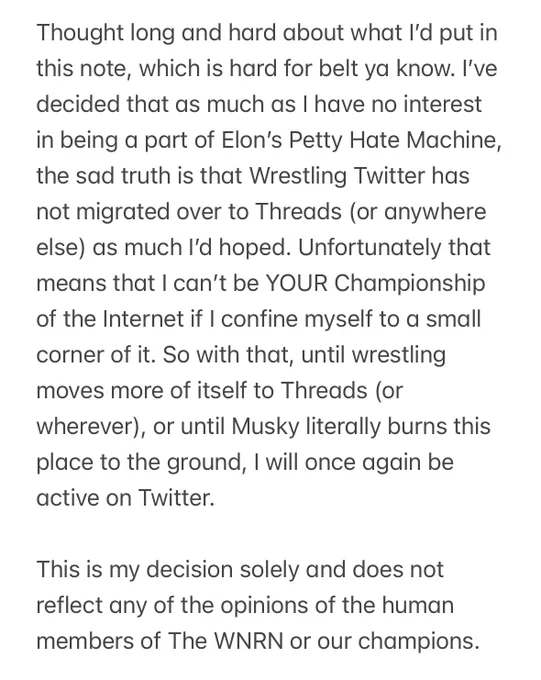Click the word "corner" in the note
Viewport: 541px width, 680px height.
70,355
